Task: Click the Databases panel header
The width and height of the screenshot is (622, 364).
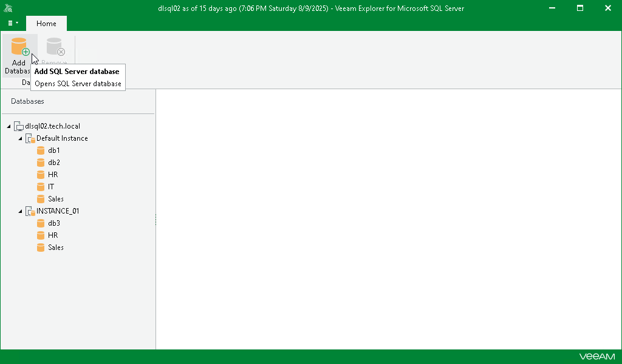Action: (27, 101)
